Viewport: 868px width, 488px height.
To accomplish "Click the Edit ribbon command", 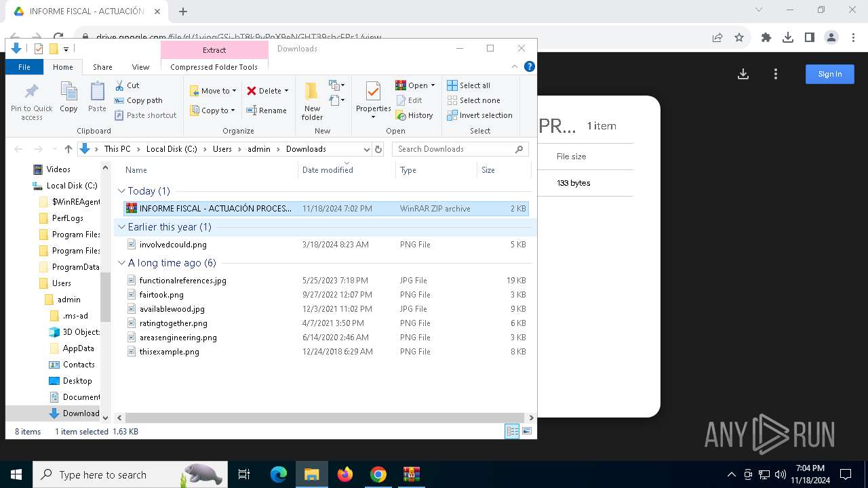I will pyautogui.click(x=409, y=100).
